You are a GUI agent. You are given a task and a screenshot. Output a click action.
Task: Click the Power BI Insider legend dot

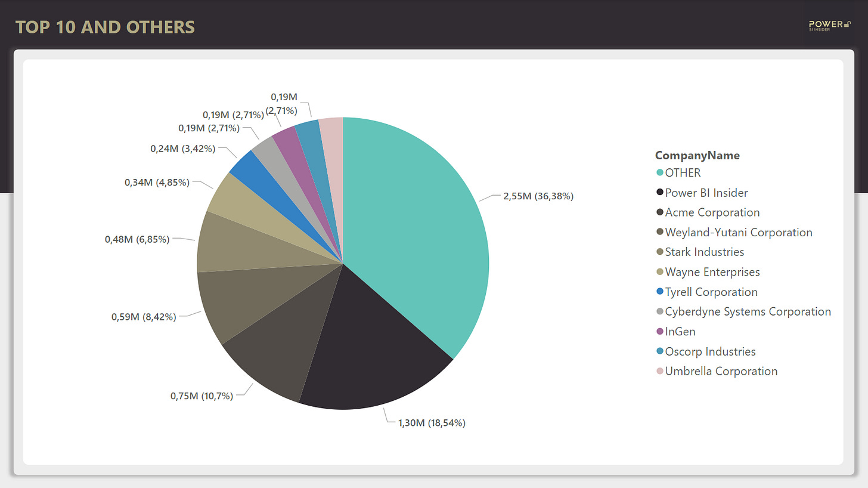tap(659, 193)
